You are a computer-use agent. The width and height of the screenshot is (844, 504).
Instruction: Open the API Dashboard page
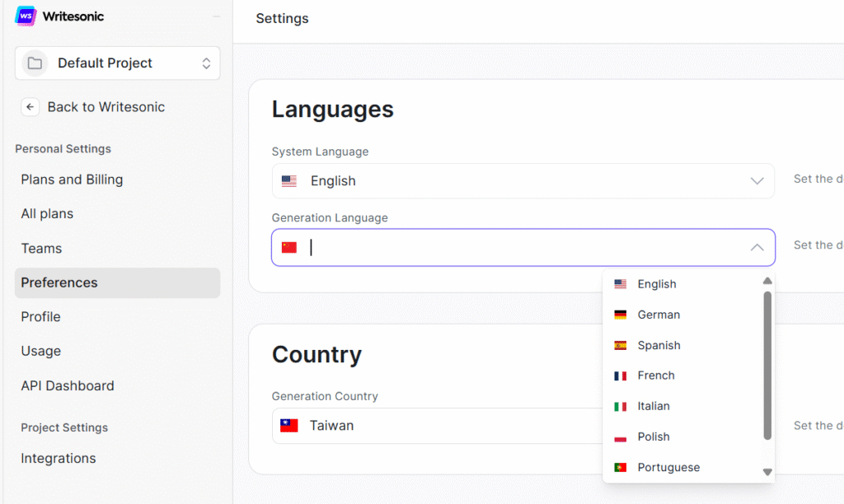[x=68, y=385]
